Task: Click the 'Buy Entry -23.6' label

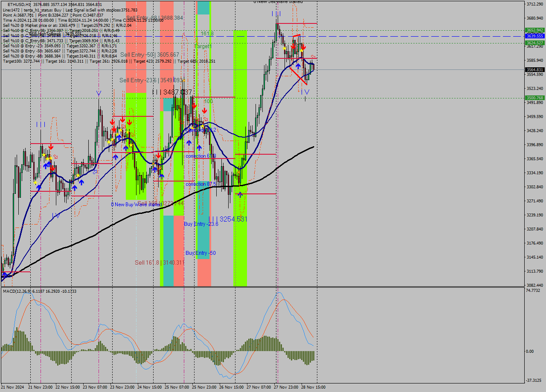Action: coord(201,224)
